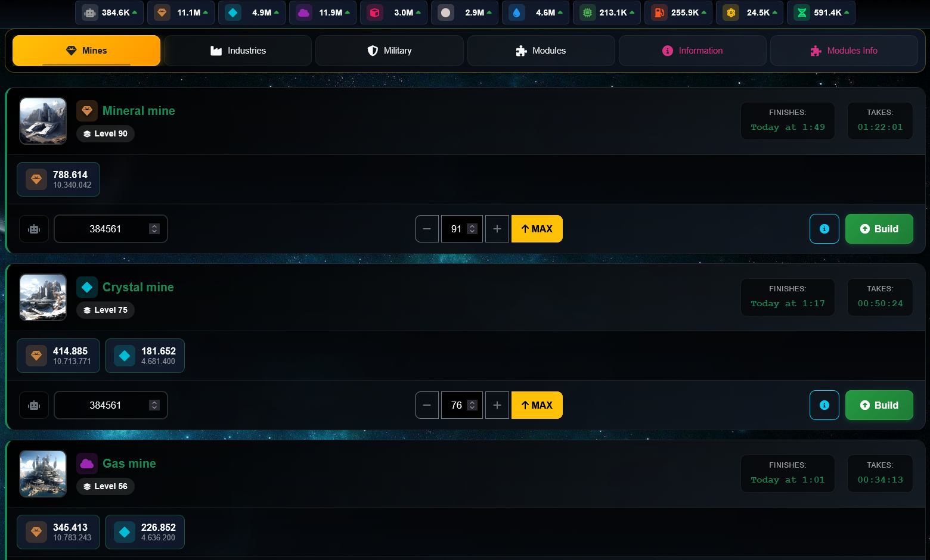Click spinner arrows on Crystal mine robot count
This screenshot has height=560, width=930.
click(x=154, y=405)
